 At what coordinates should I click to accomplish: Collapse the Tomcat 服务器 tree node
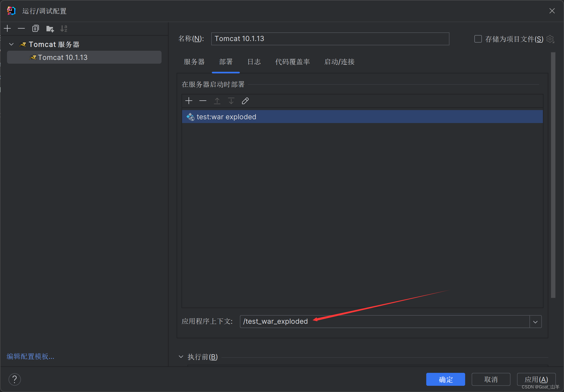(x=11, y=44)
